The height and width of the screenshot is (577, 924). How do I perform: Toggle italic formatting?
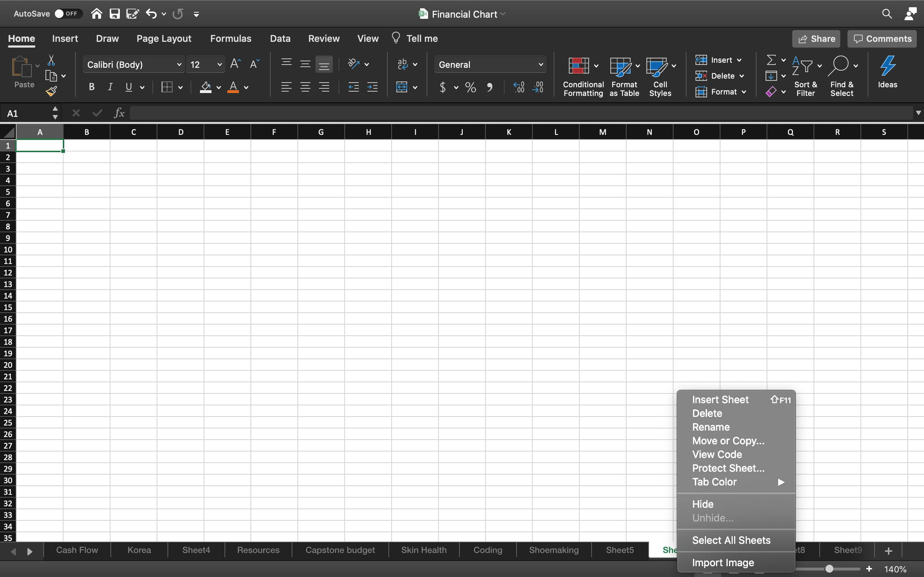point(110,87)
